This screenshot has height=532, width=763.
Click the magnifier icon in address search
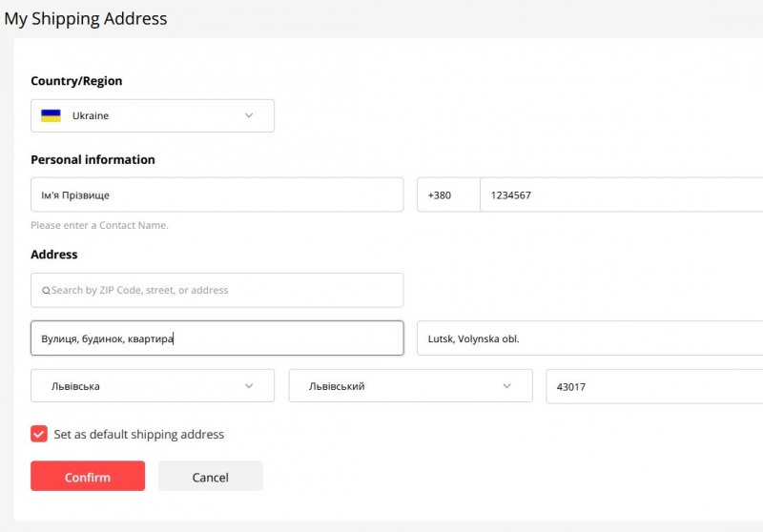click(x=45, y=291)
